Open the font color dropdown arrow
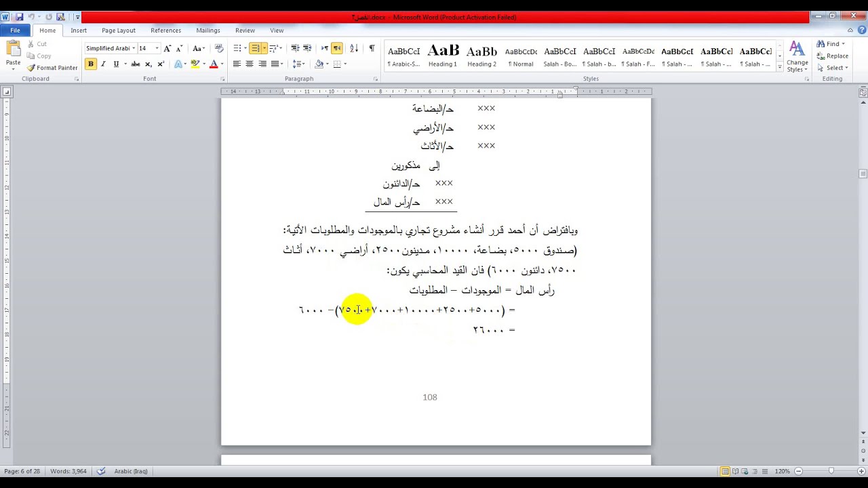This screenshot has height=488, width=868. pyautogui.click(x=222, y=64)
